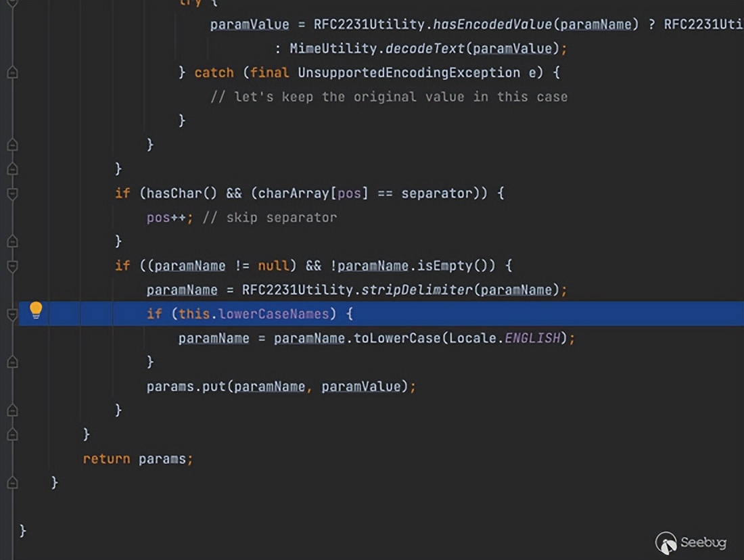744x560 pixels.
Task: Click the 'catch' keyword
Action: [x=214, y=72]
